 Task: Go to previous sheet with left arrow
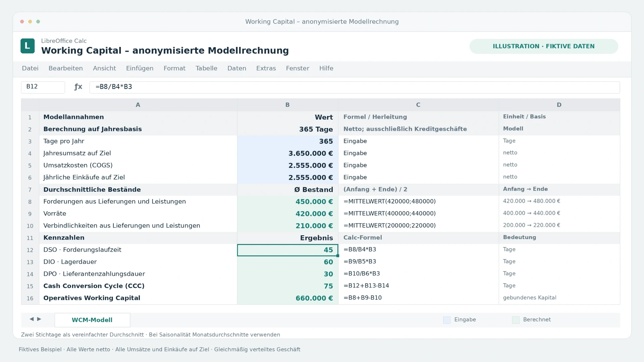click(x=32, y=319)
